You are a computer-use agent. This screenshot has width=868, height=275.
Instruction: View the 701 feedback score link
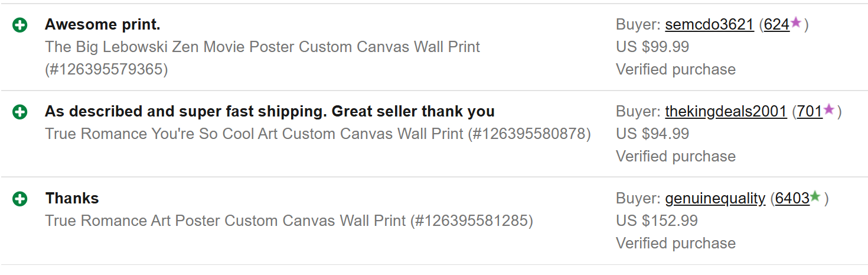click(810, 111)
